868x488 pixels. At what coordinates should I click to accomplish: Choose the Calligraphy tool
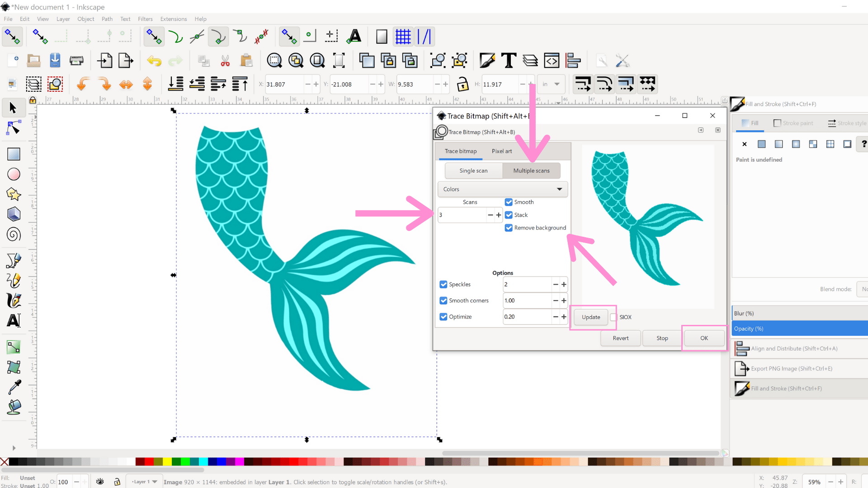[x=14, y=300]
